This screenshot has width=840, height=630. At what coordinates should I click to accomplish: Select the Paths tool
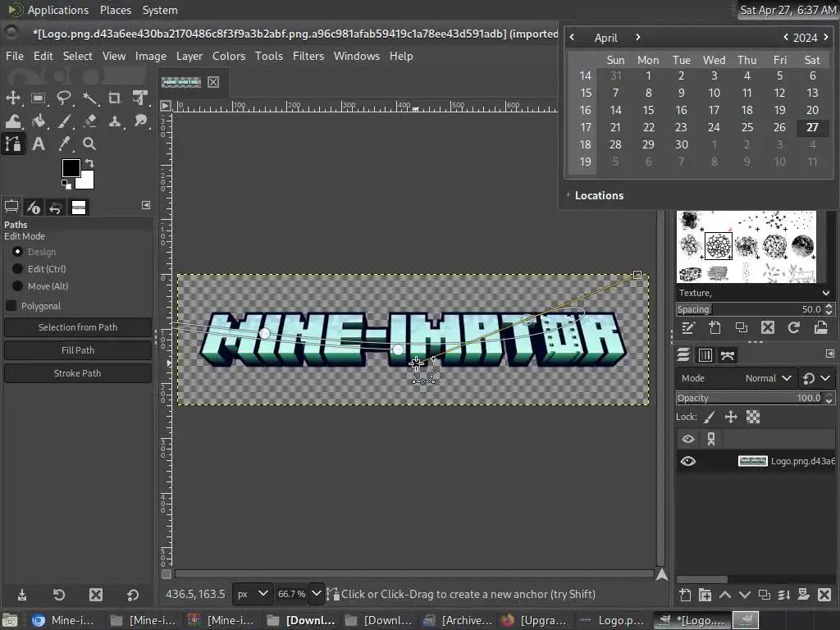(13, 144)
